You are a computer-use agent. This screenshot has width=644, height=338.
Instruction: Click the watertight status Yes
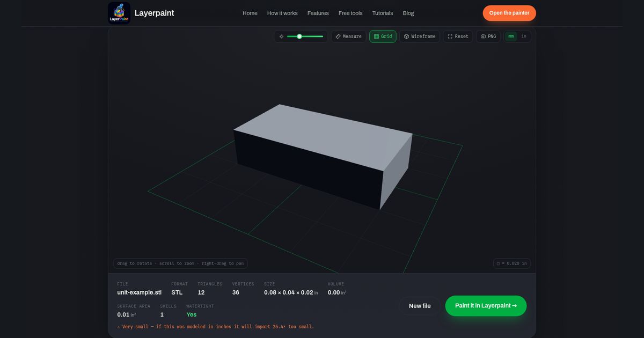pos(192,314)
